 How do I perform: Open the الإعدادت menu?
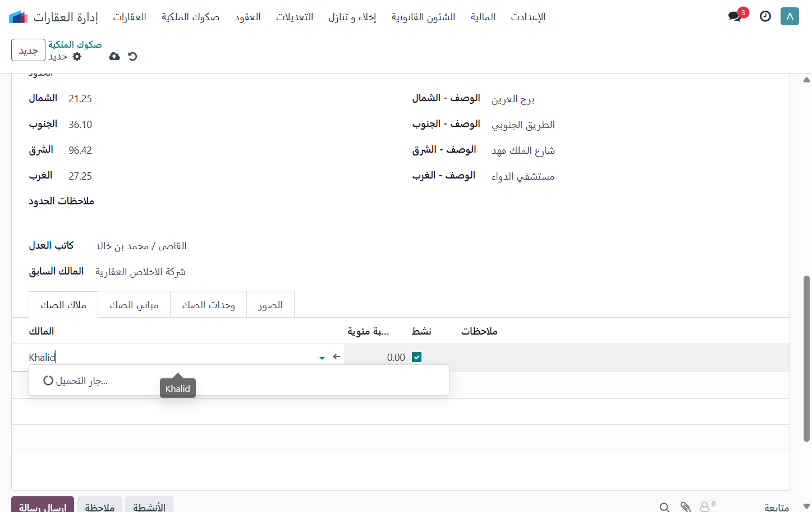pos(528,17)
